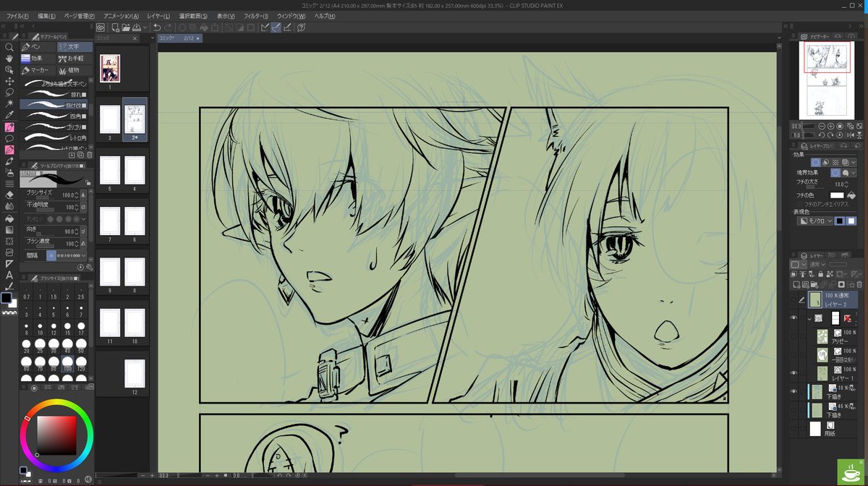Toggle visibility of レイヤー 2 layer

tap(794, 299)
